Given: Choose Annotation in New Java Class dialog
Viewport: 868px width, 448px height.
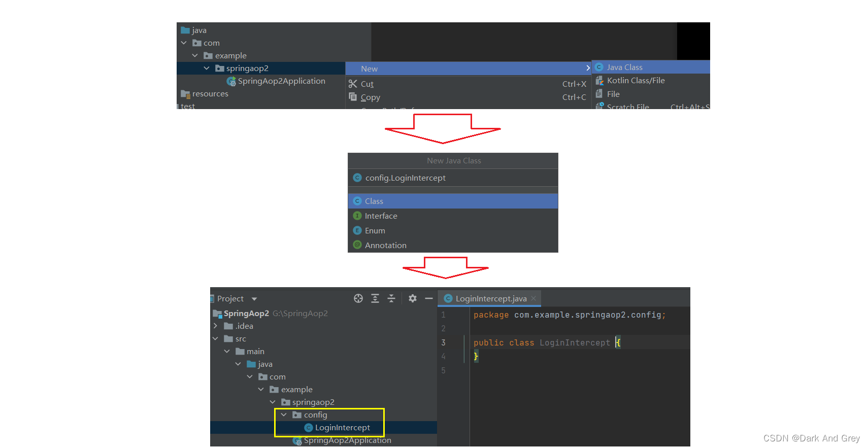Looking at the screenshot, I should [x=453, y=245].
